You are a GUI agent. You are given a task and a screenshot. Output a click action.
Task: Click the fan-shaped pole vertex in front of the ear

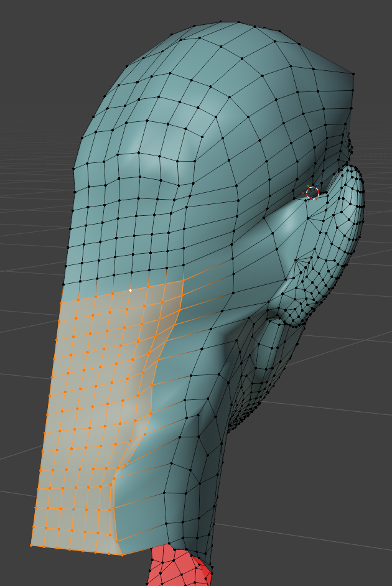click(297, 259)
